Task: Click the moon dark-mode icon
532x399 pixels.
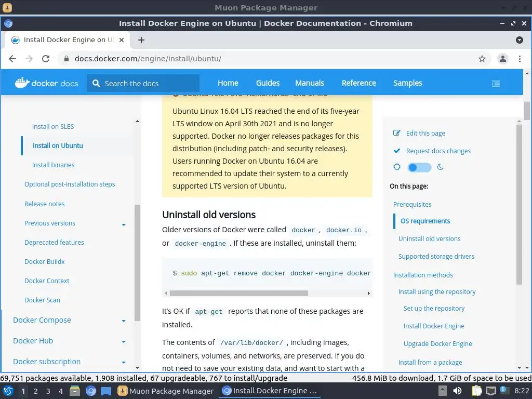Action: coord(441,167)
